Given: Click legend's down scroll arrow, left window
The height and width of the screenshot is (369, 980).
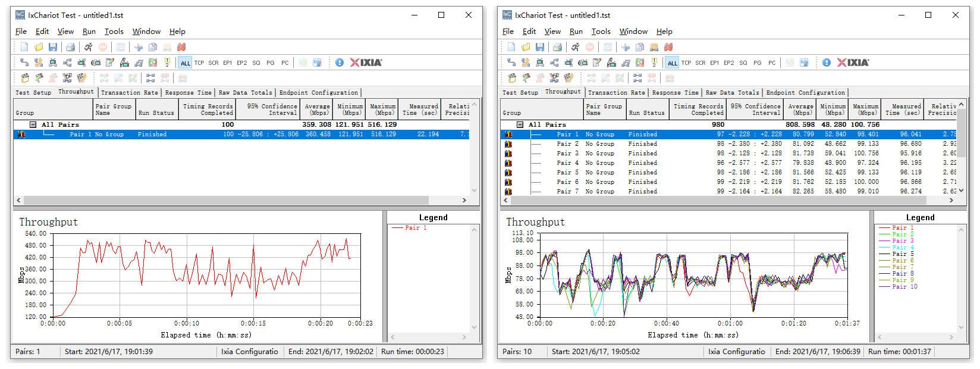Looking at the screenshot, I should click(x=474, y=327).
